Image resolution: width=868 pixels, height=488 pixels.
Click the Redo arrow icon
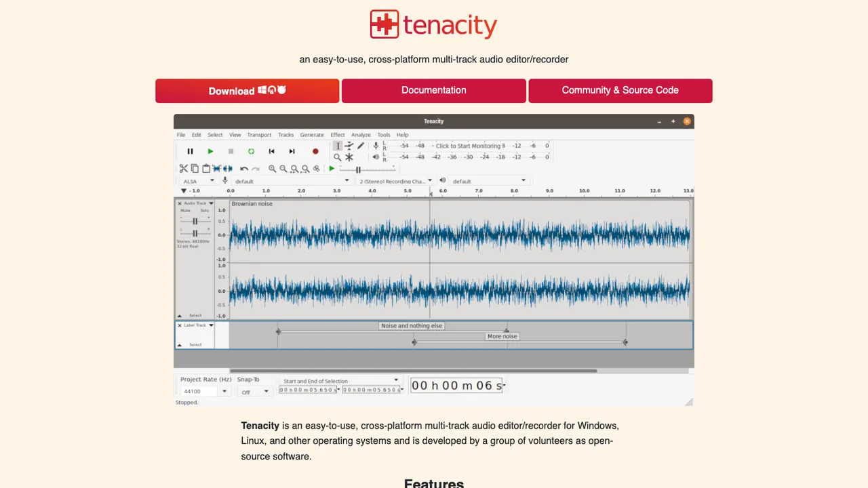[x=256, y=169]
